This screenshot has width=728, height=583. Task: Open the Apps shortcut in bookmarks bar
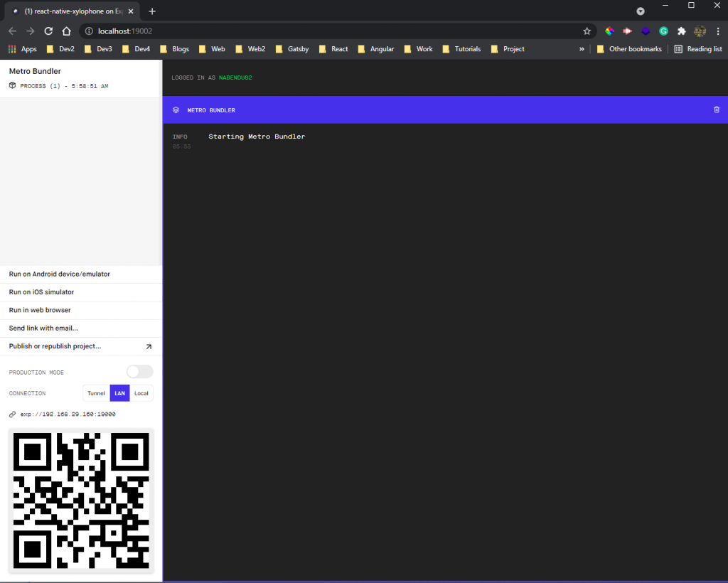[x=22, y=49]
